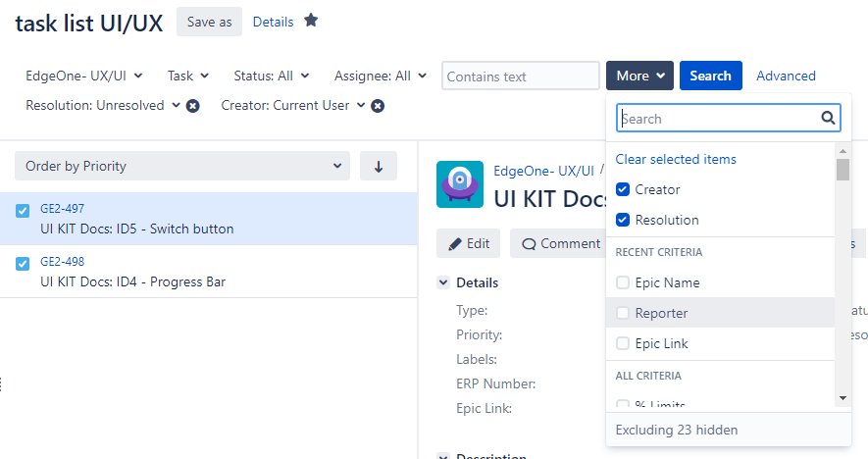Click the Clear selected items link

point(676,159)
